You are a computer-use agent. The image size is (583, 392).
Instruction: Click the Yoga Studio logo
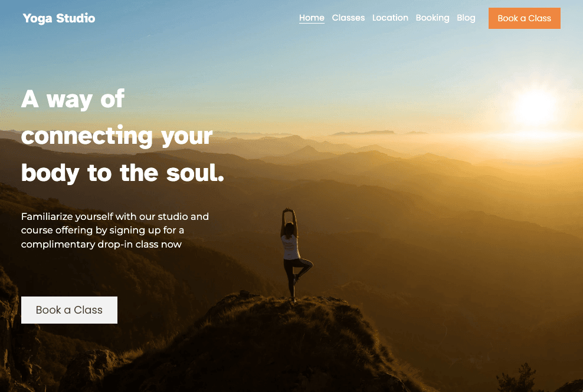pos(59,18)
